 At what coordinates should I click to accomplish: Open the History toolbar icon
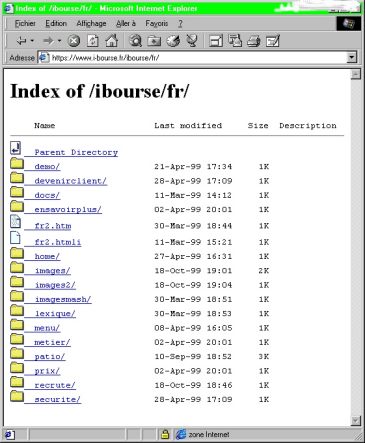point(173,41)
